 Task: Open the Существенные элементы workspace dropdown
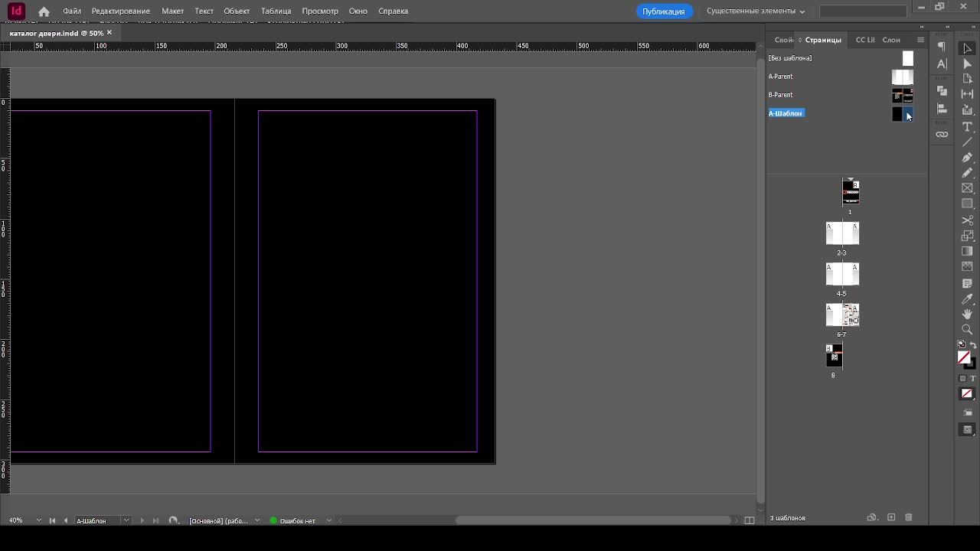click(756, 11)
